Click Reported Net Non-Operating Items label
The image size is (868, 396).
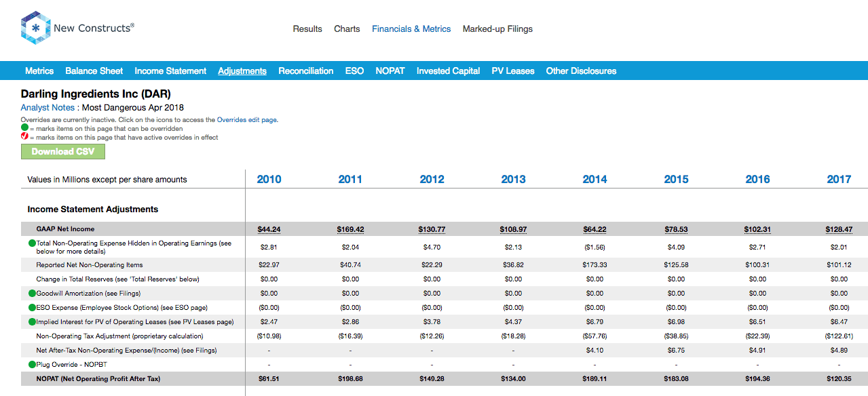coord(90,264)
